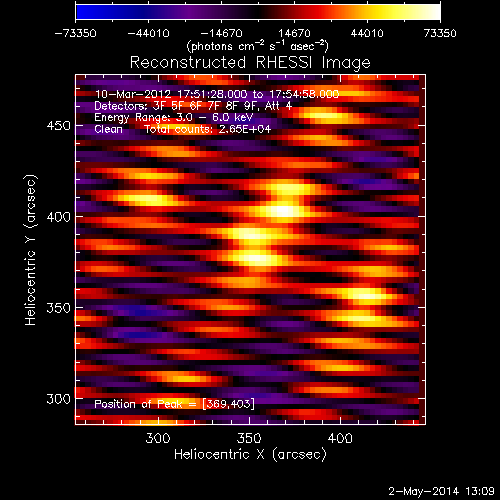Click the 'Detectors: 3F 5F 6F 7F 8F 9F, Att 4' line

pyautogui.click(x=193, y=106)
